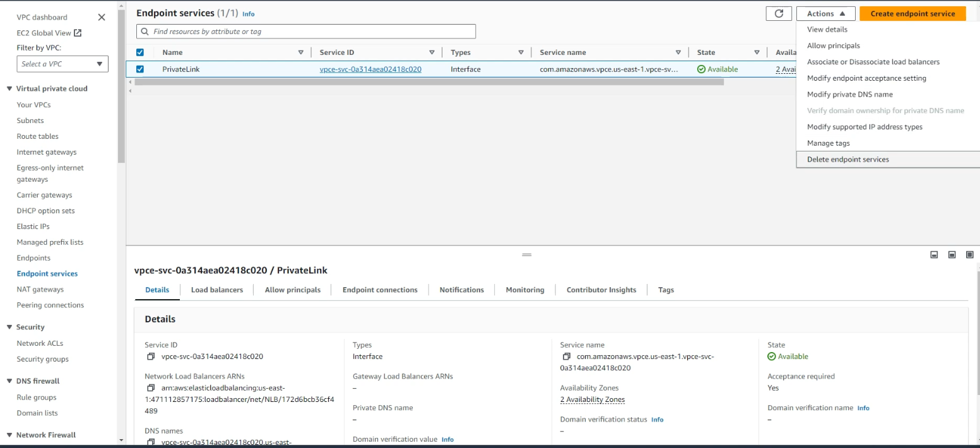Choose Delete endpoint services menu item
980x448 pixels.
click(x=847, y=160)
